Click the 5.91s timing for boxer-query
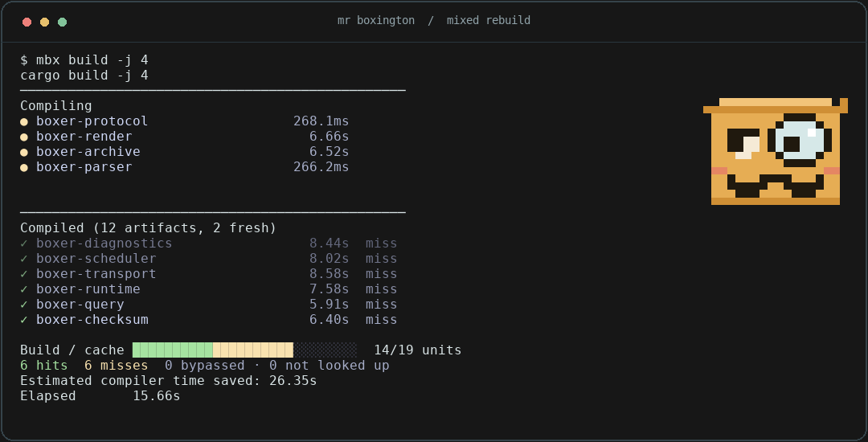 pyautogui.click(x=330, y=305)
